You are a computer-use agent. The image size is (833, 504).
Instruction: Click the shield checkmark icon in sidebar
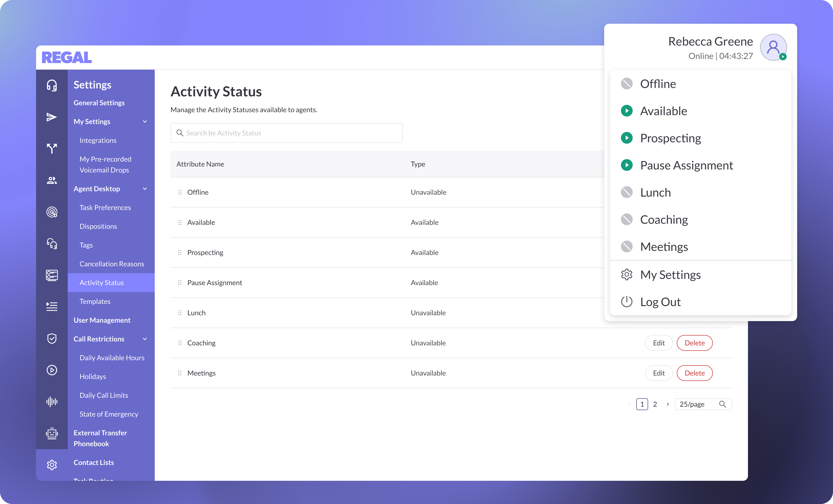tap(52, 338)
